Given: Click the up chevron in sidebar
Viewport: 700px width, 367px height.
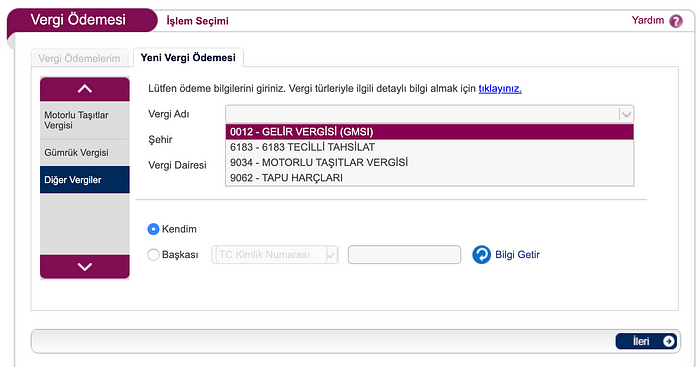Looking at the screenshot, I should [85, 89].
